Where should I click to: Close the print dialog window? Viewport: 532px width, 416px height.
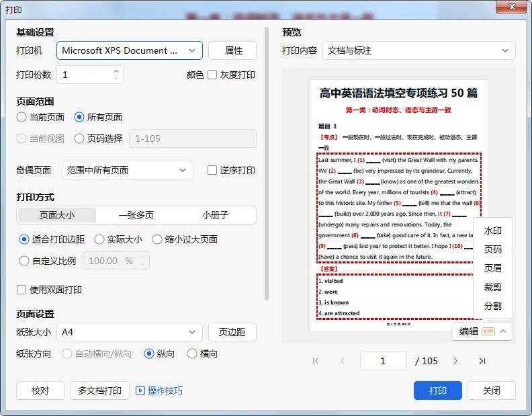[x=513, y=7]
